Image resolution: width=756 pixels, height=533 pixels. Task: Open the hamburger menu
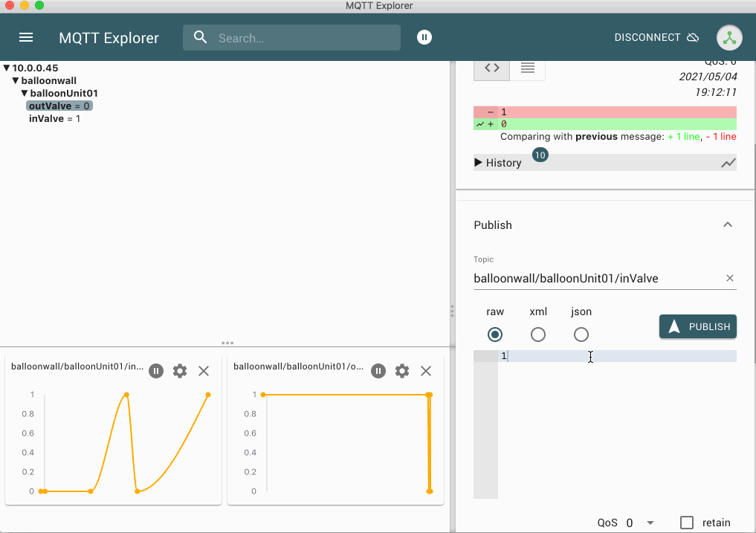coord(26,38)
